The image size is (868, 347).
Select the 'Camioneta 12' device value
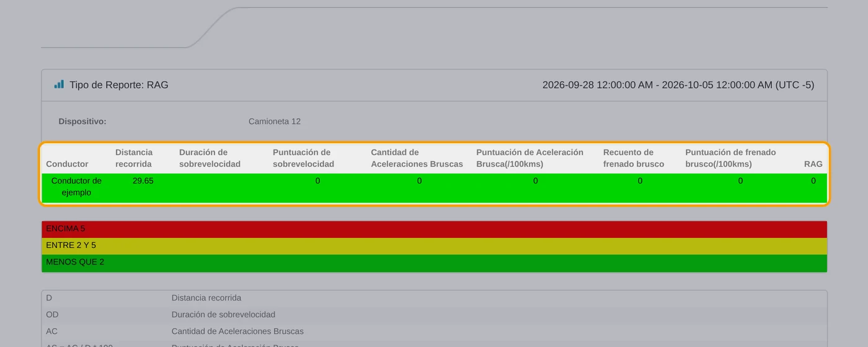[x=275, y=121]
